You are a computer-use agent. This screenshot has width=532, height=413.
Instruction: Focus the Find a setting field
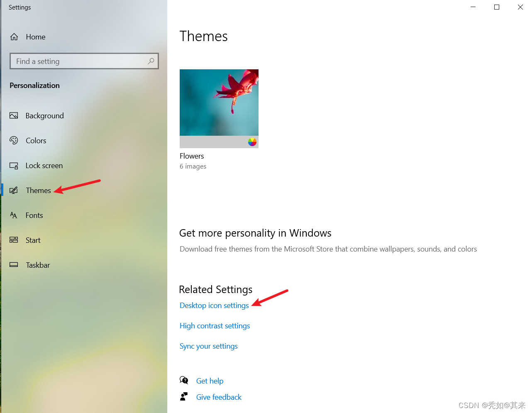coord(84,61)
